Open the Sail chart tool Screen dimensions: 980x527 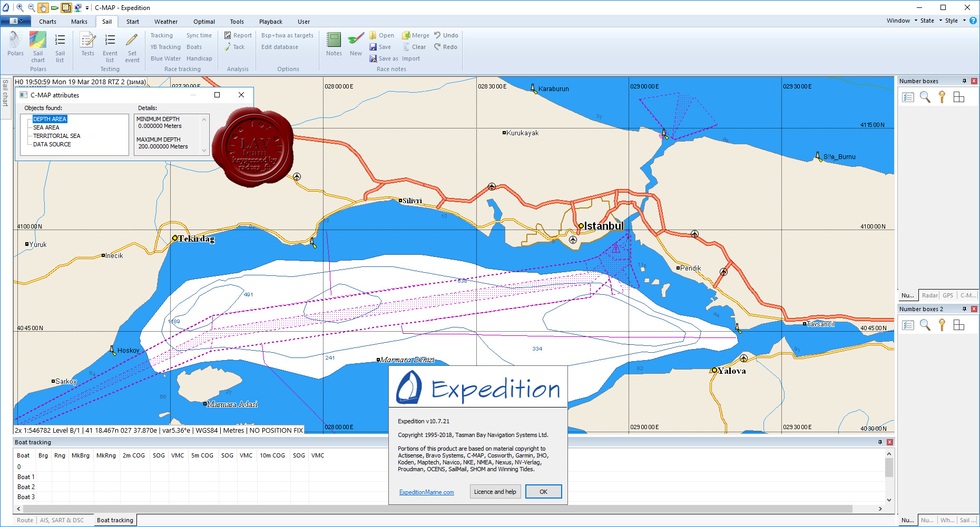tap(38, 47)
